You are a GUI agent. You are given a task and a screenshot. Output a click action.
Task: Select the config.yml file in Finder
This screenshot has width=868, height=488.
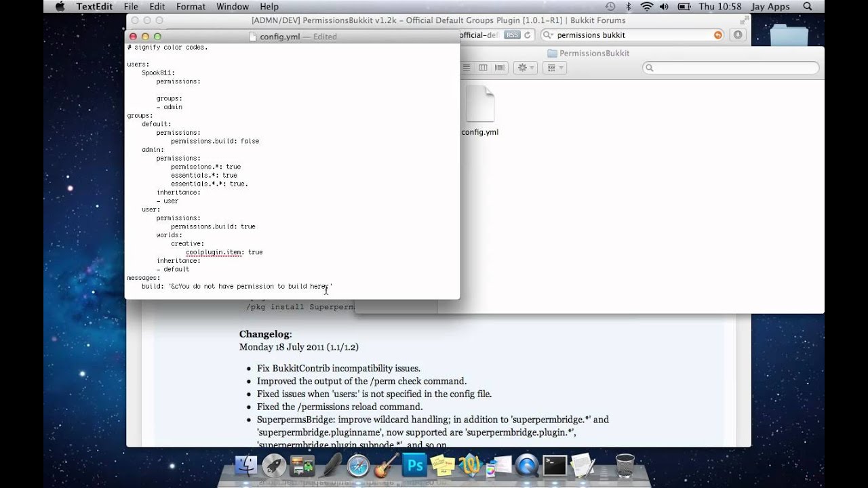coord(480,112)
